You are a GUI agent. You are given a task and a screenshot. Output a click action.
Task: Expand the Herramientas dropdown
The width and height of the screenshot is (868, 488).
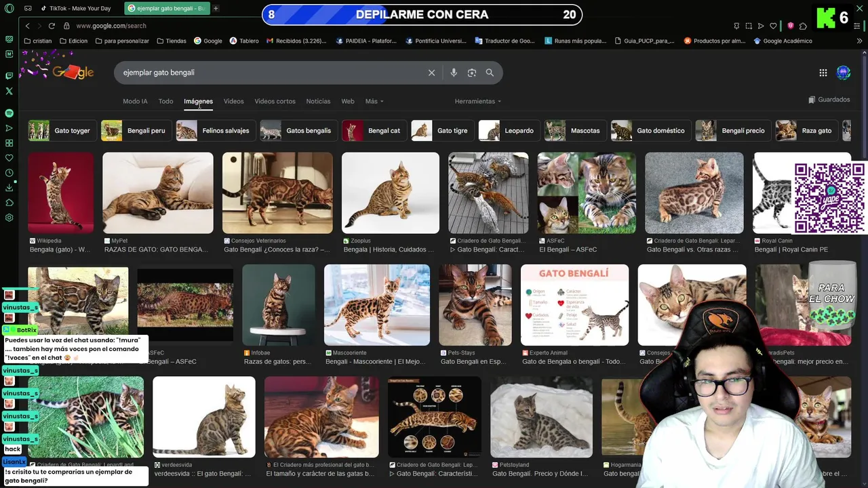[478, 101]
